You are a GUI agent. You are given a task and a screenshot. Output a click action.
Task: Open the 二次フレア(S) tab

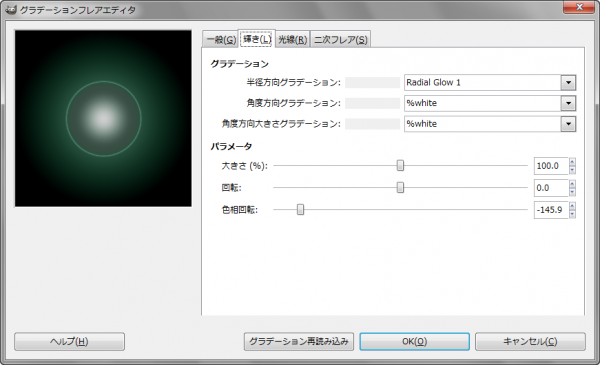pos(340,40)
